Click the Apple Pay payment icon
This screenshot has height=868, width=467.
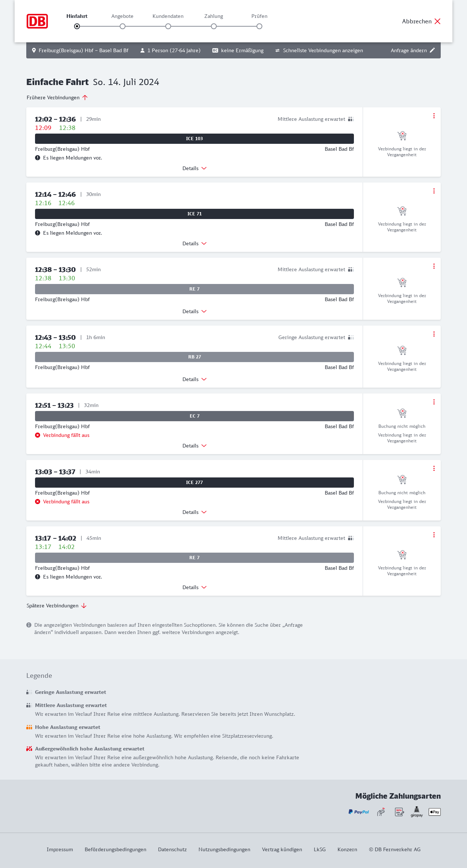point(435,812)
